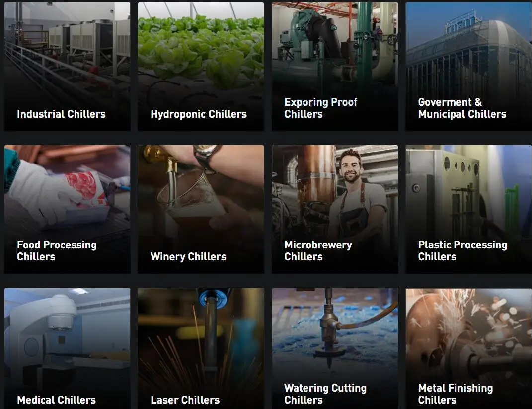Open the Exporing Proof Chillers card

pyautogui.click(x=335, y=67)
